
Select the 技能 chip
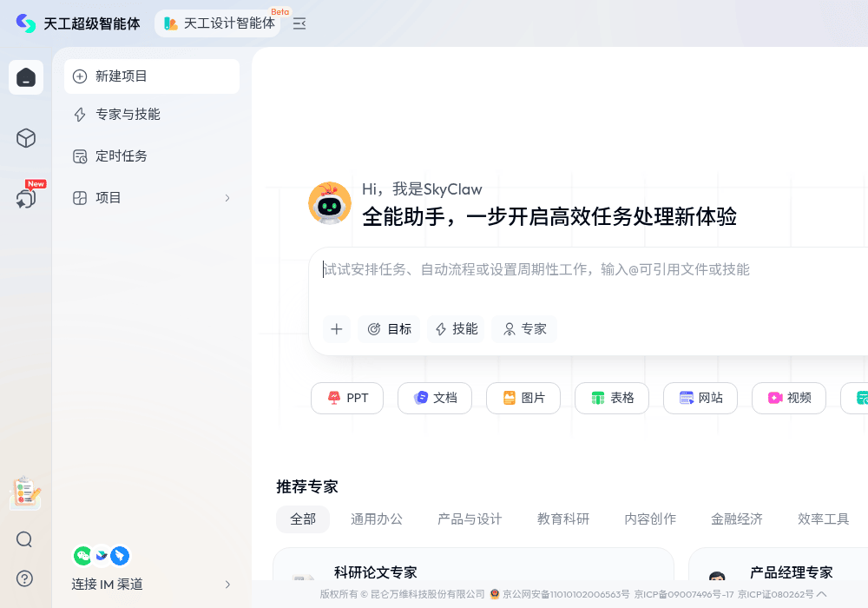click(x=457, y=329)
